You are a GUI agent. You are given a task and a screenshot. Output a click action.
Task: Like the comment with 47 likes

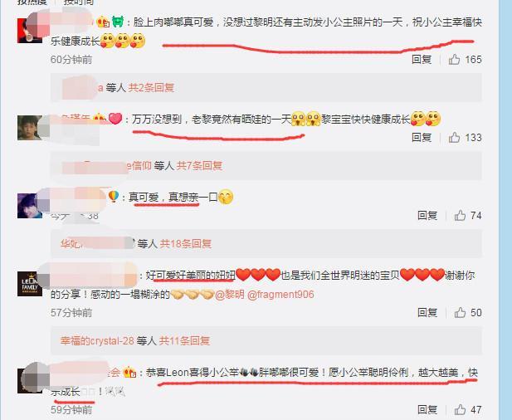(x=460, y=409)
